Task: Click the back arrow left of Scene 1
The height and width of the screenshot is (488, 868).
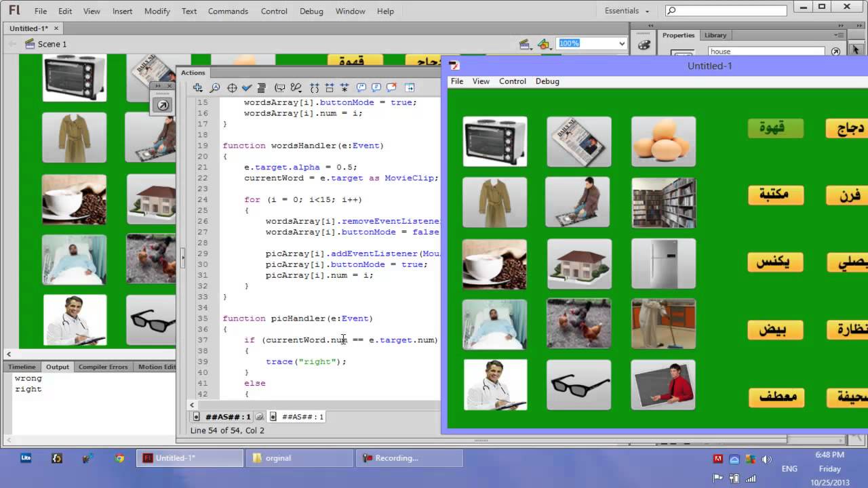Action: 12,44
